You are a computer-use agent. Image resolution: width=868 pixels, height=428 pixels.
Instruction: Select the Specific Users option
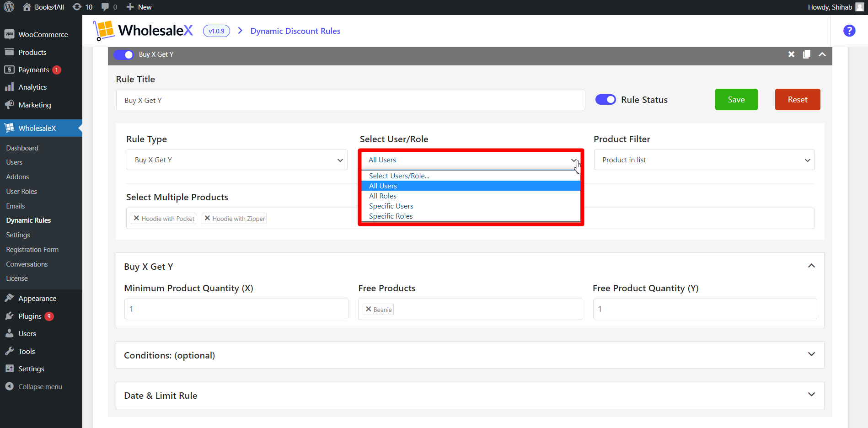click(471, 206)
